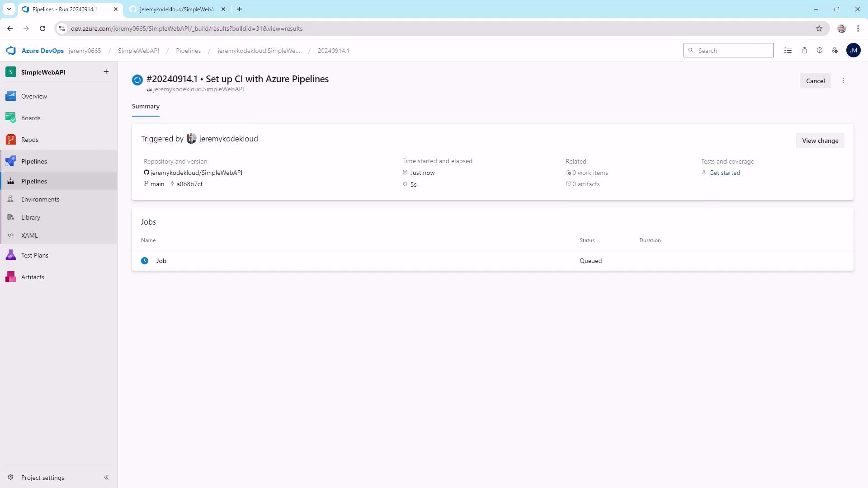Open the work items list icon in header
The width and height of the screenshot is (868, 488).
(x=788, y=51)
